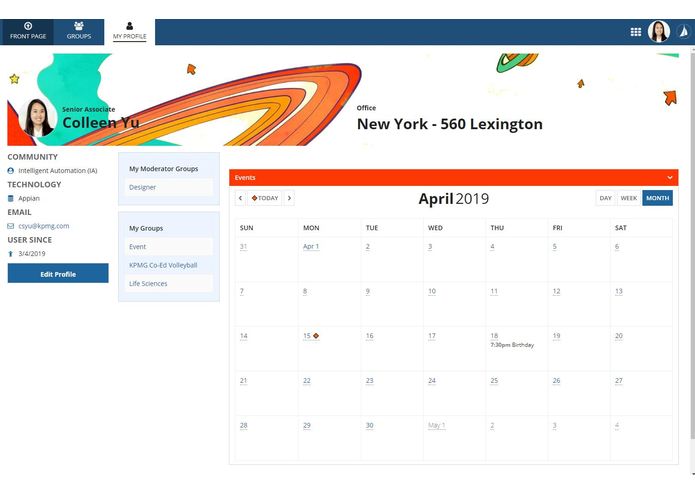
Task: Open the Groups tab
Action: [79, 31]
